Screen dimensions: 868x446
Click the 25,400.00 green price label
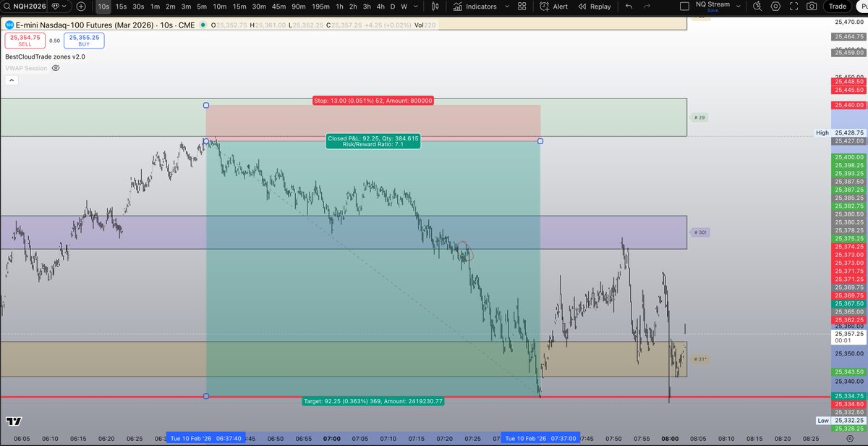coord(849,156)
